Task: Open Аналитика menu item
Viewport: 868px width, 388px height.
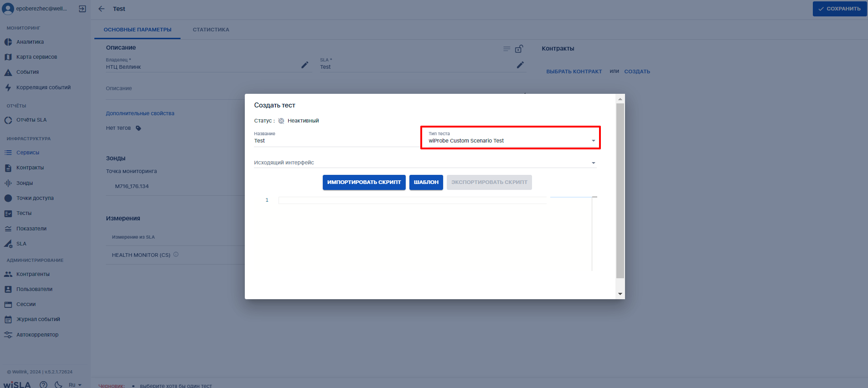Action: (x=30, y=42)
